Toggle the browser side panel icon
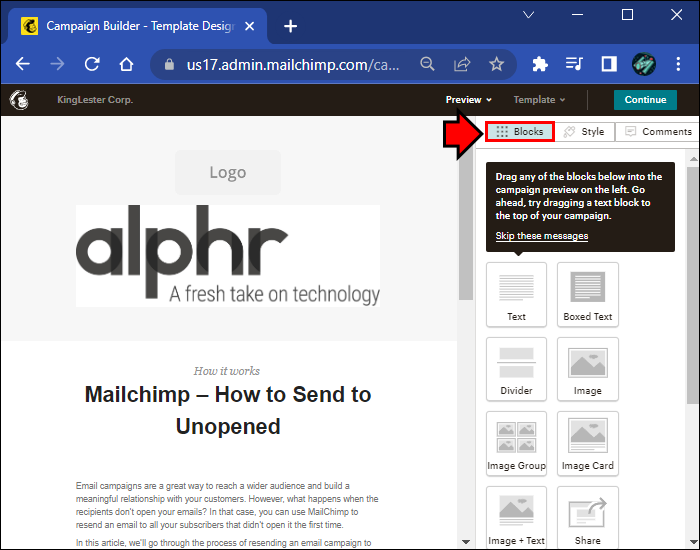The image size is (700, 550). point(609,64)
